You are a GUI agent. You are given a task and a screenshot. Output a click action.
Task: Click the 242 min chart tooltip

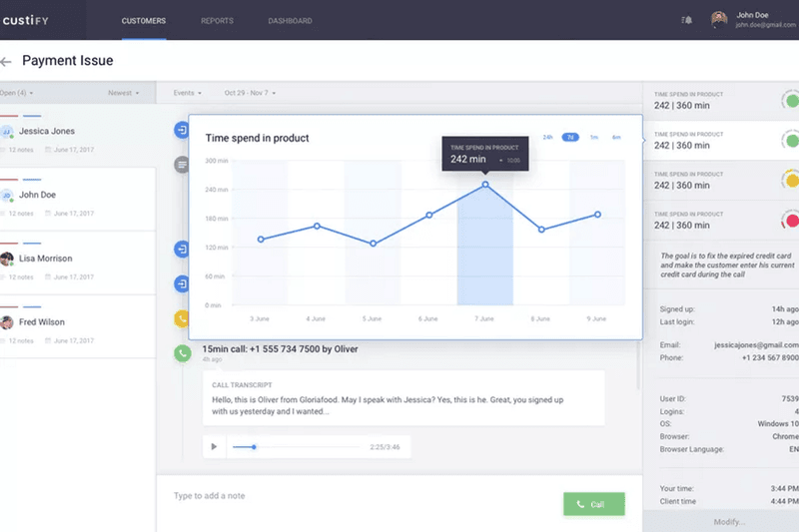click(x=484, y=154)
